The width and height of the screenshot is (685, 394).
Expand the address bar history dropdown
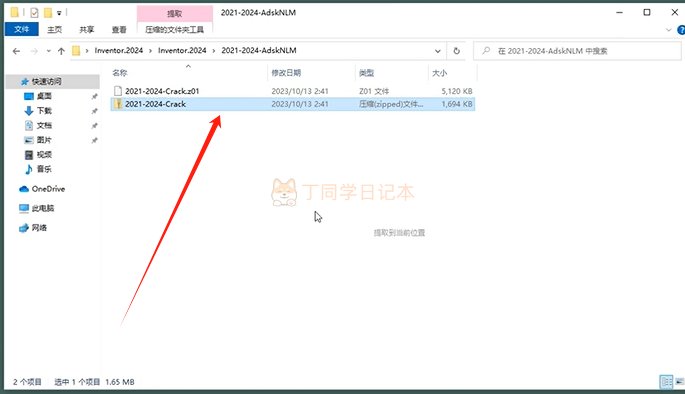[437, 51]
